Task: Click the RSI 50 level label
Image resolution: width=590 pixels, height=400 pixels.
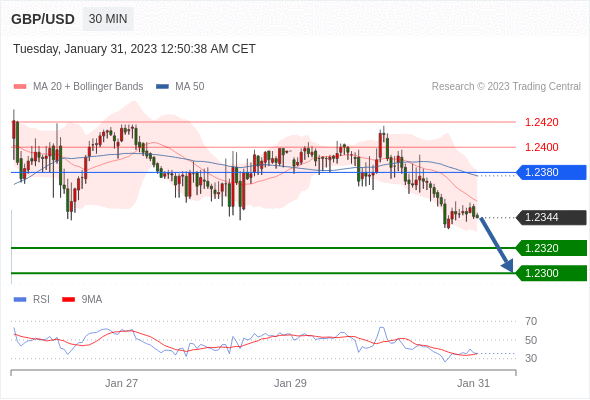Action: [531, 340]
